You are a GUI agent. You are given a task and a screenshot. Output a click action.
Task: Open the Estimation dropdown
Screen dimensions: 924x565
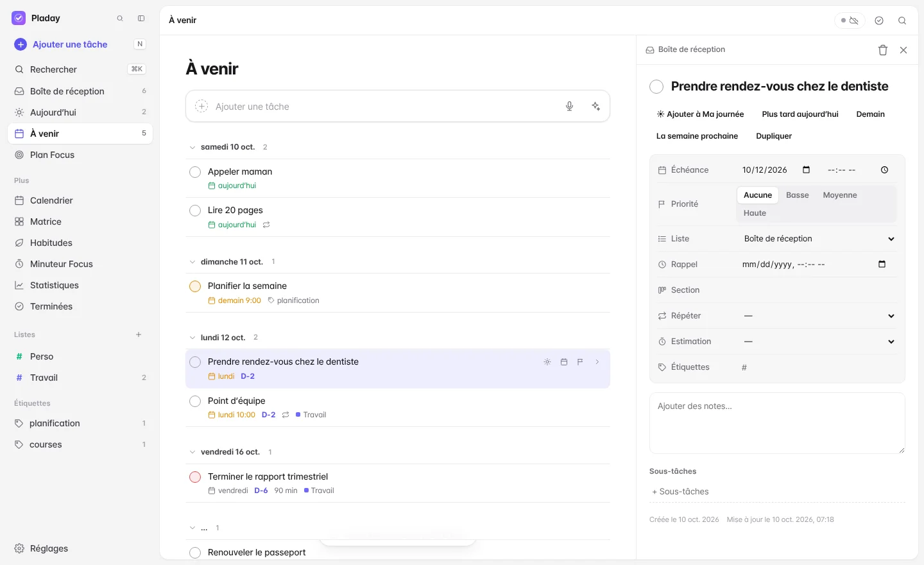pos(817,342)
